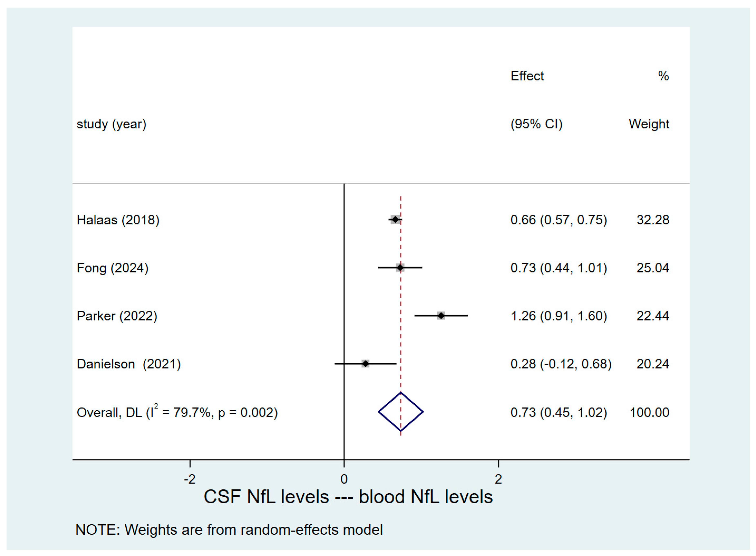Image resolution: width=756 pixels, height=556 pixels.
Task: Click the Halaas (2018) study label
Action: click(118, 220)
